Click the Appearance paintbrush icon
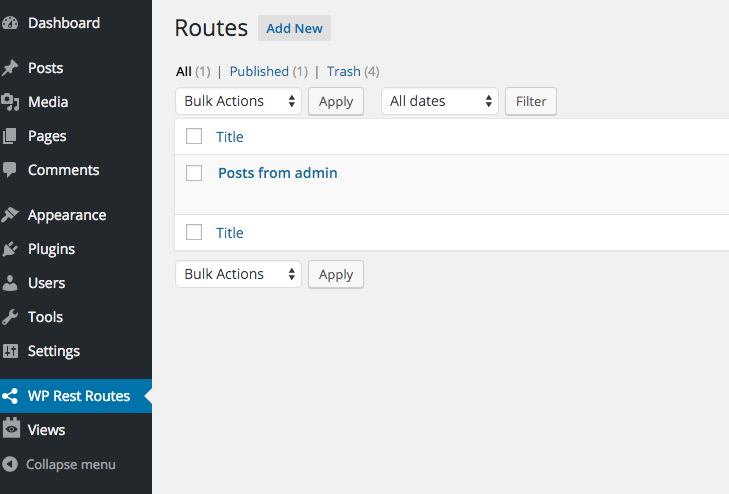 [x=10, y=215]
